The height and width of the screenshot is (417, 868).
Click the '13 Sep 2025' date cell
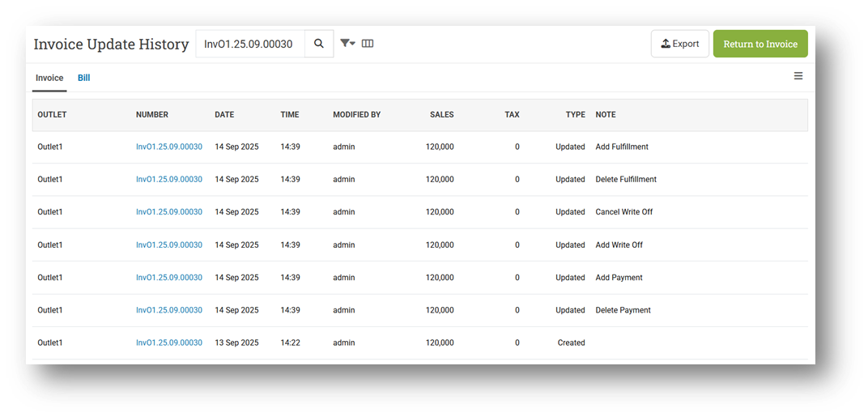pos(236,343)
